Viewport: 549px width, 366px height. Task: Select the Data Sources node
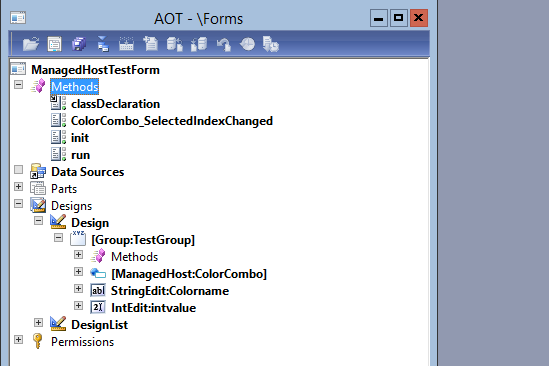pos(88,172)
